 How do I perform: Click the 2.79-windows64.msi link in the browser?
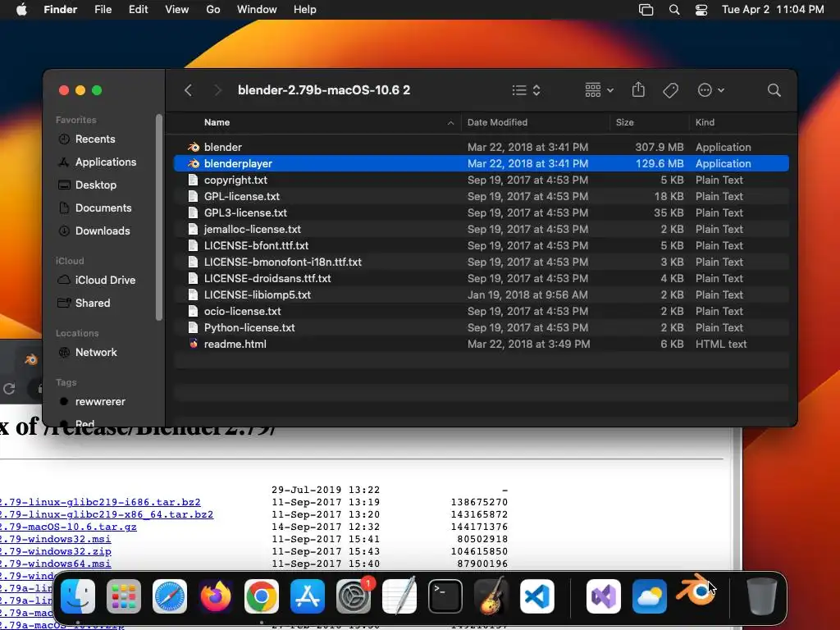coord(55,564)
